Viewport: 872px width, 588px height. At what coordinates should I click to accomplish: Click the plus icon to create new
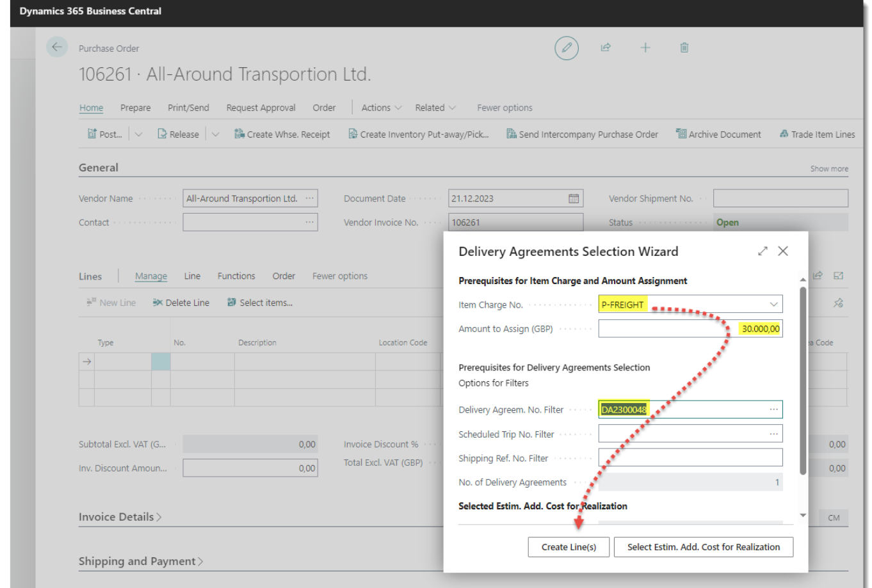point(645,47)
